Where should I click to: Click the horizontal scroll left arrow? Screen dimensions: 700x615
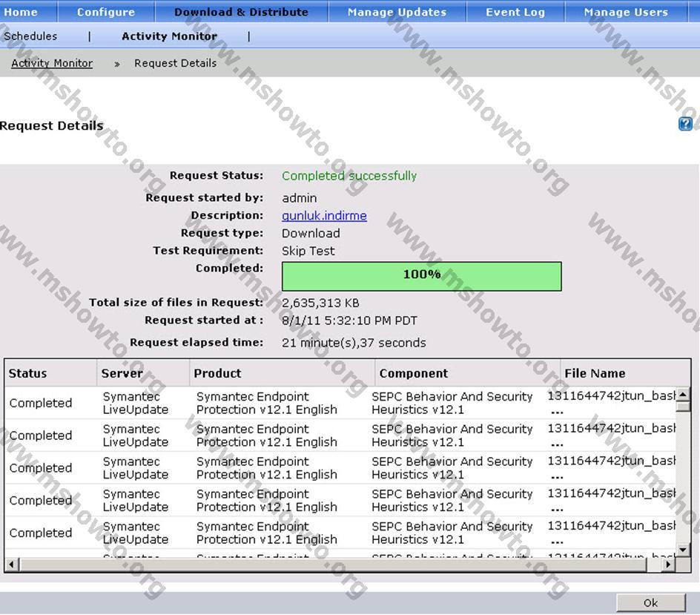pyautogui.click(x=12, y=565)
